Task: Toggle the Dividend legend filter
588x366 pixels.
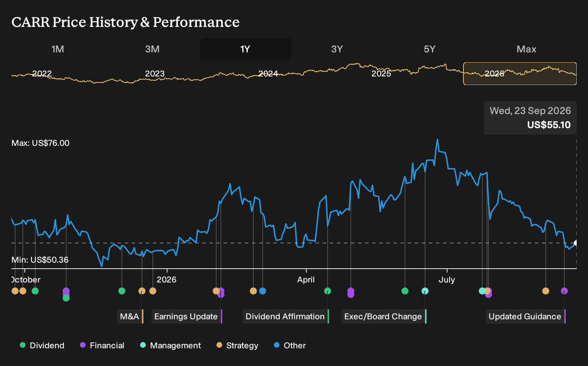Action: (x=42, y=345)
